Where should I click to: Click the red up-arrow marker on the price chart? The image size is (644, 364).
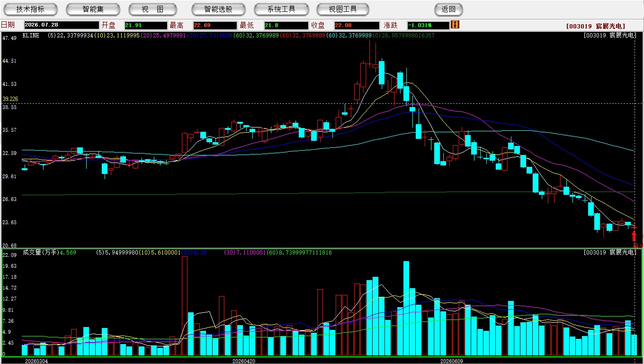coord(634,236)
